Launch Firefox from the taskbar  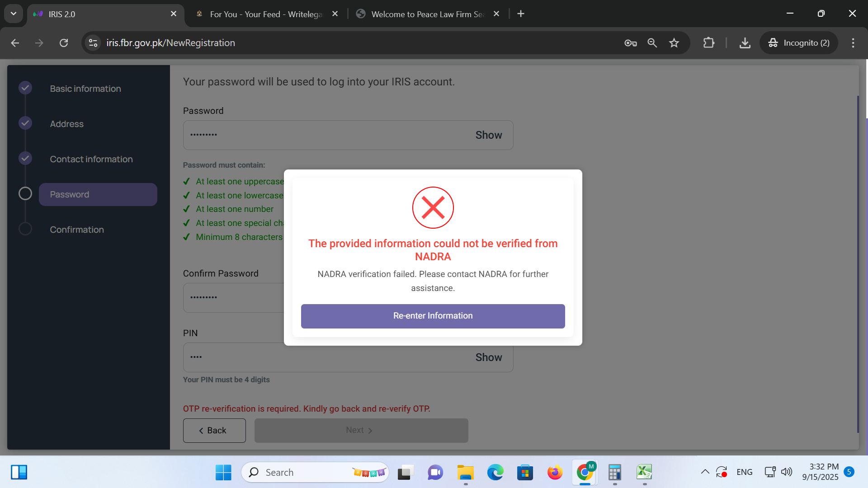click(x=555, y=472)
